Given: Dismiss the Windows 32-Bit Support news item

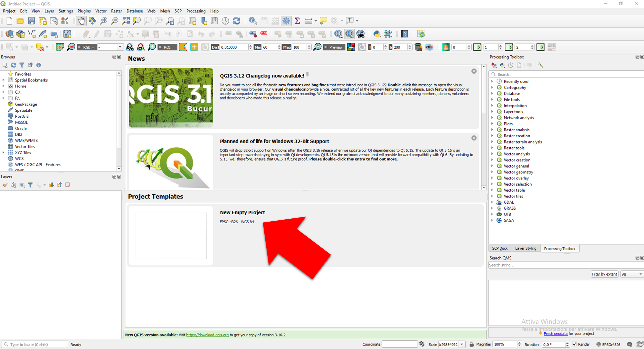Looking at the screenshot, I should pyautogui.click(x=474, y=138).
